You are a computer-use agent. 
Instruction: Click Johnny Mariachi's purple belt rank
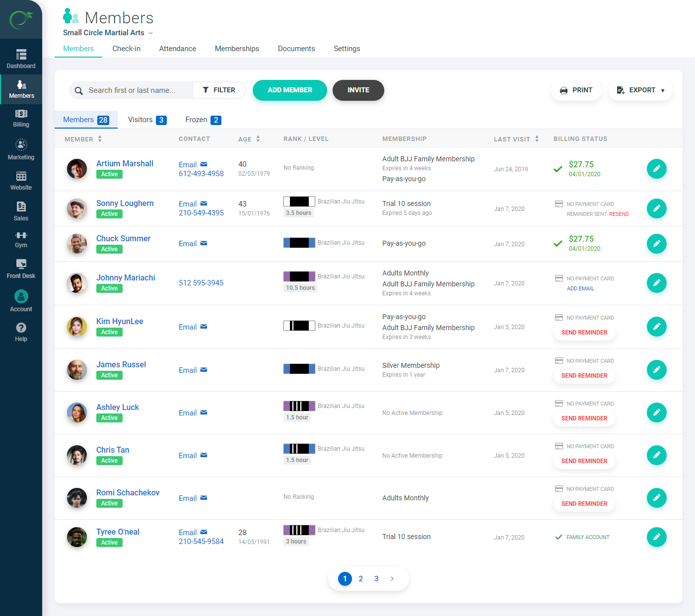pos(299,276)
